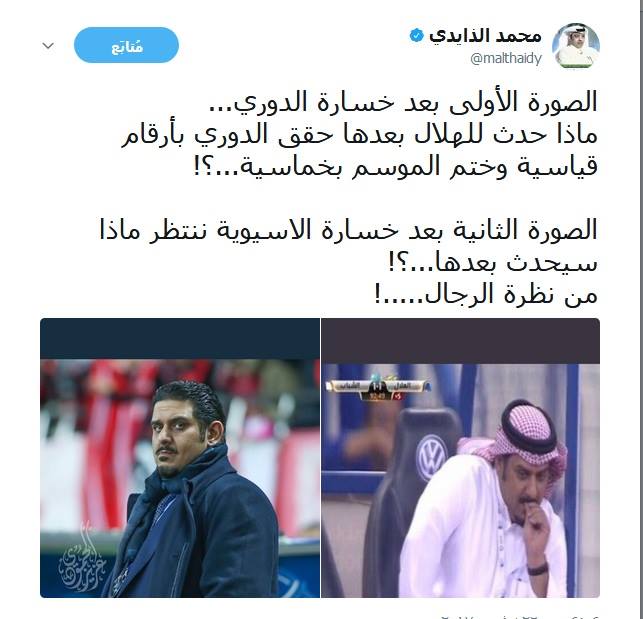Click the Volkswagen logo on the seat
Image resolution: width=643 pixels, height=619 pixels.
(430, 457)
